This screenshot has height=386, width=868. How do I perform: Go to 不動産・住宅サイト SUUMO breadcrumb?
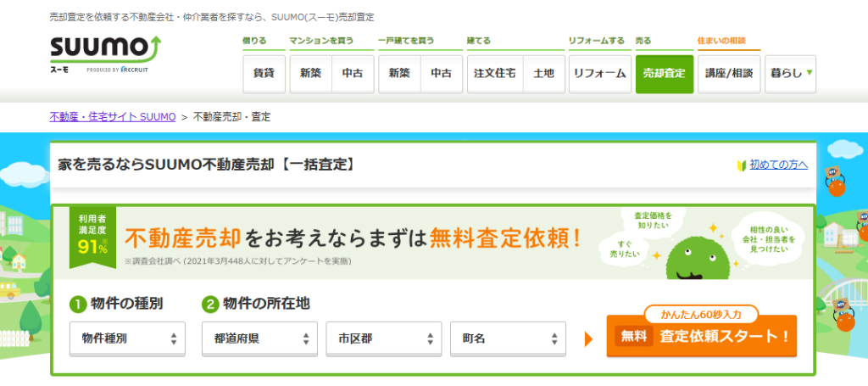(x=113, y=117)
